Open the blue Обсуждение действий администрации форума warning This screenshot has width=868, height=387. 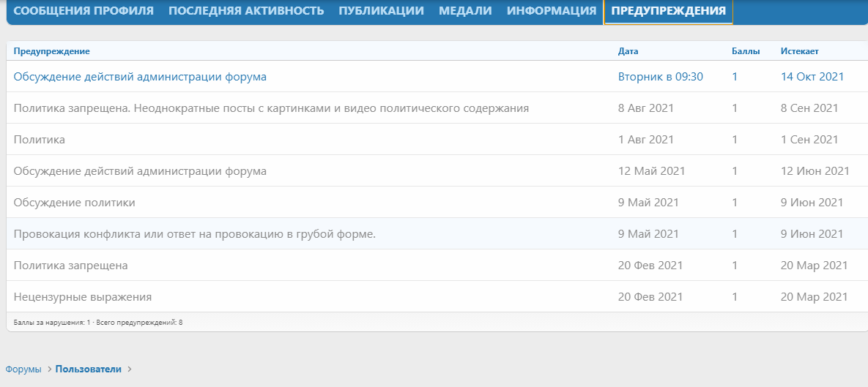point(140,77)
